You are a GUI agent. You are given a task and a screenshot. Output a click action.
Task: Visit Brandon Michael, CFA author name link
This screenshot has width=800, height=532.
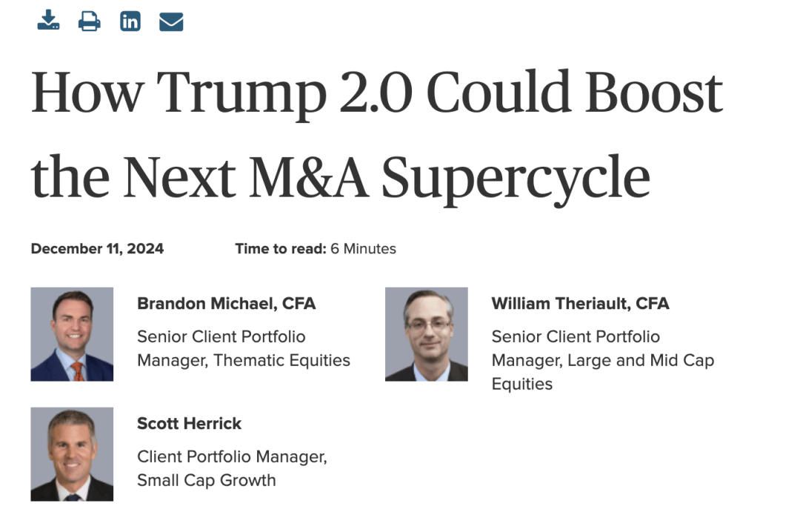[x=227, y=303]
